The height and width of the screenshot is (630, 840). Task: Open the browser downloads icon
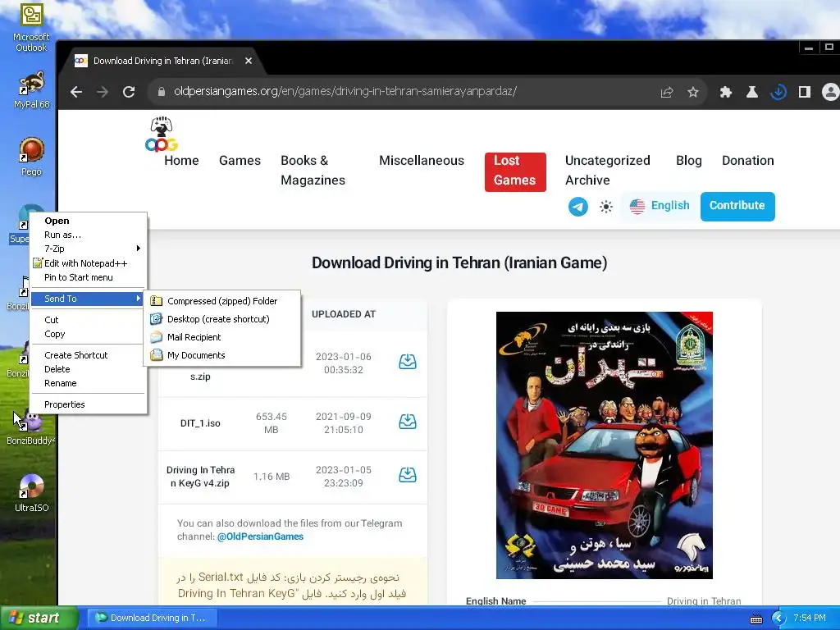[x=778, y=92]
